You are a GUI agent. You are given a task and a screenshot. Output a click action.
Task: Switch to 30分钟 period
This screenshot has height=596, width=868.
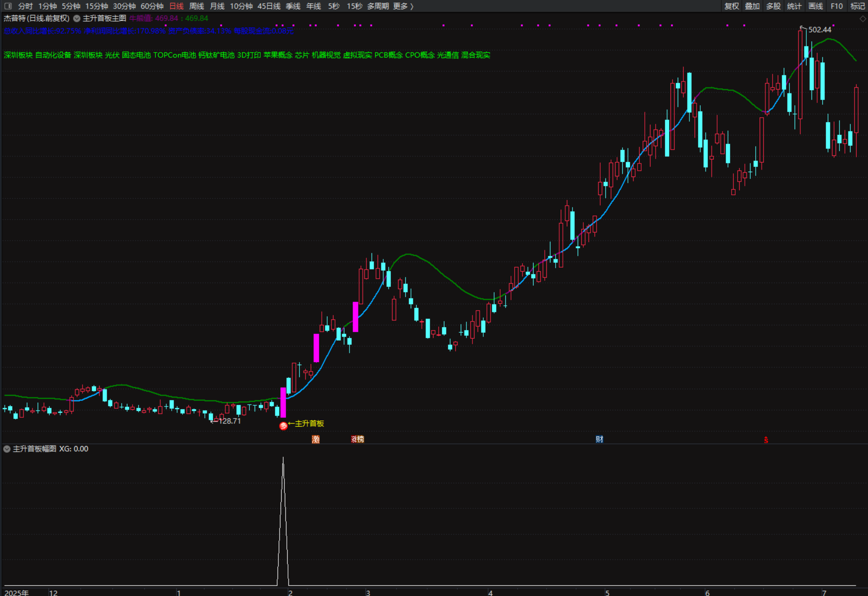pyautogui.click(x=124, y=6)
